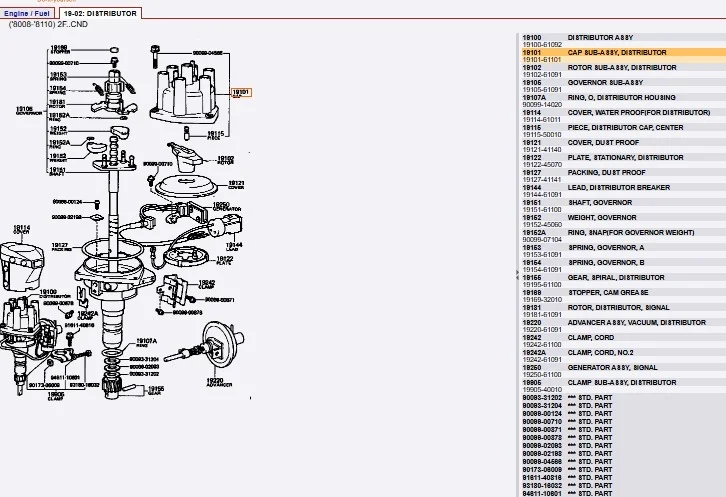Click the 19122 PLATE callout in the diagram
The image size is (726, 497).
coord(225,261)
